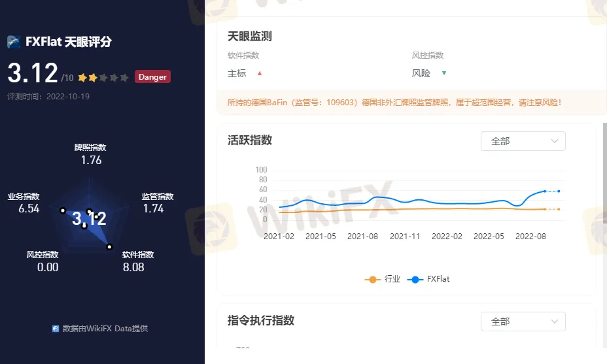Click the 行业 line end point in 2022-08
607x364 pixels.
pos(545,209)
